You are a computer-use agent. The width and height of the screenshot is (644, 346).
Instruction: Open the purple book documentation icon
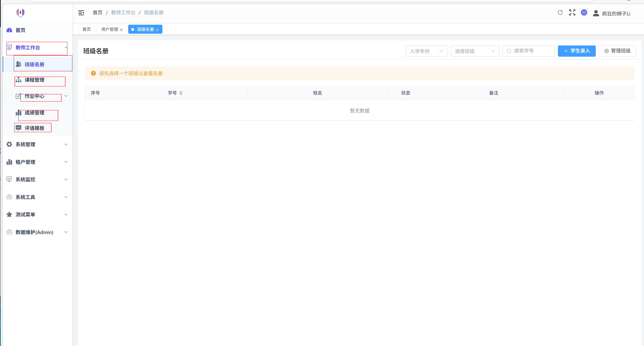click(584, 13)
